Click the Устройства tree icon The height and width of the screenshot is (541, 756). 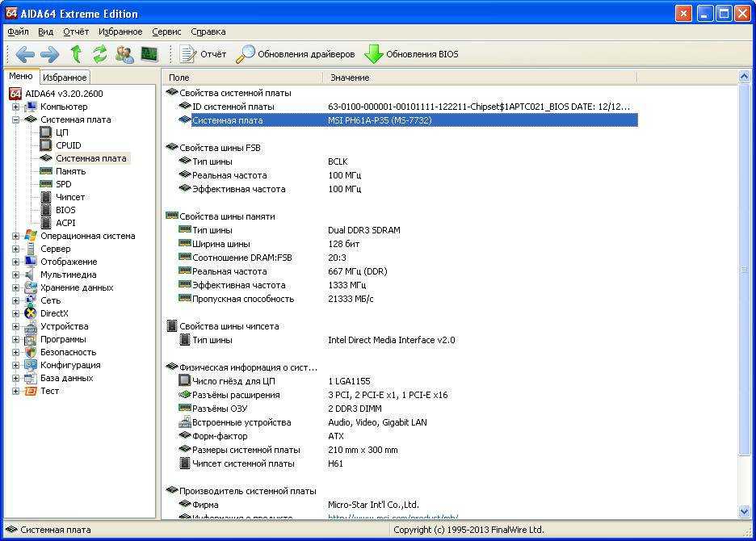(31, 326)
